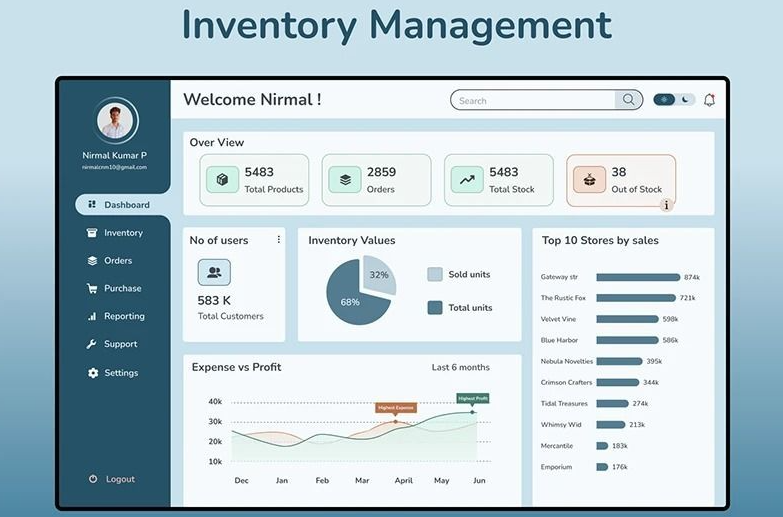Click the Sold units legend swatch

pos(435,274)
